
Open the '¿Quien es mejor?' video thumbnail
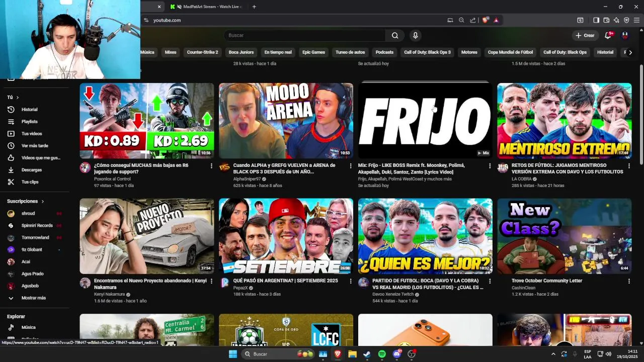(425, 236)
